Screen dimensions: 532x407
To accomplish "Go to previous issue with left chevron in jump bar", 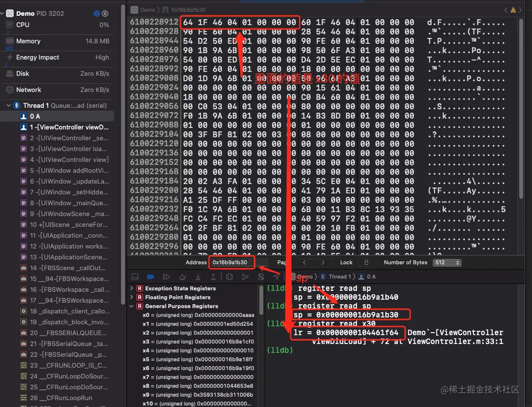I will pyautogui.click(x=506, y=10).
